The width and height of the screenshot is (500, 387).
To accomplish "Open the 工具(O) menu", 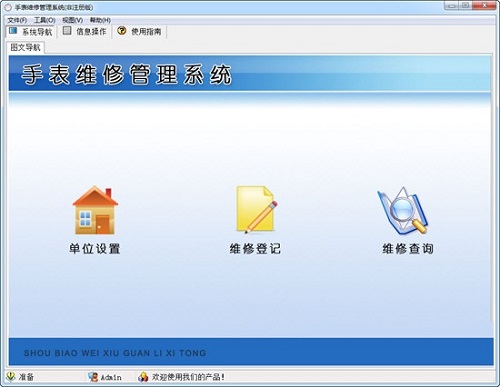I will [45, 20].
